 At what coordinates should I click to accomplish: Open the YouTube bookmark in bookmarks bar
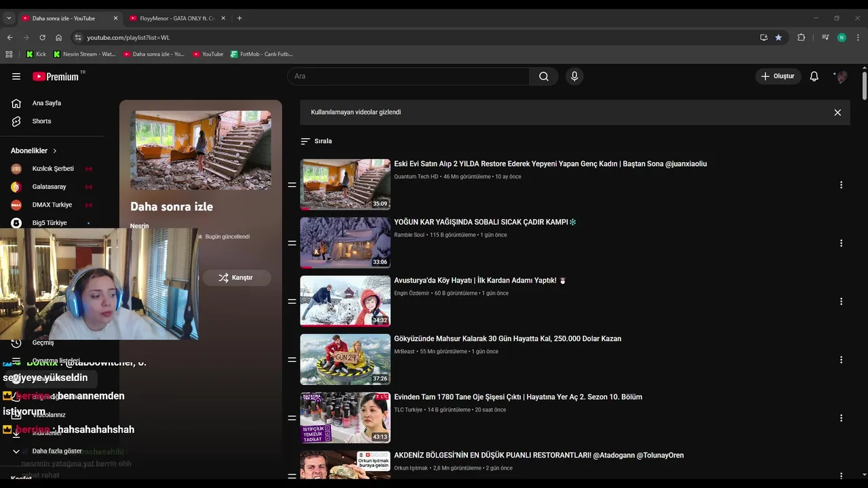[x=208, y=54]
